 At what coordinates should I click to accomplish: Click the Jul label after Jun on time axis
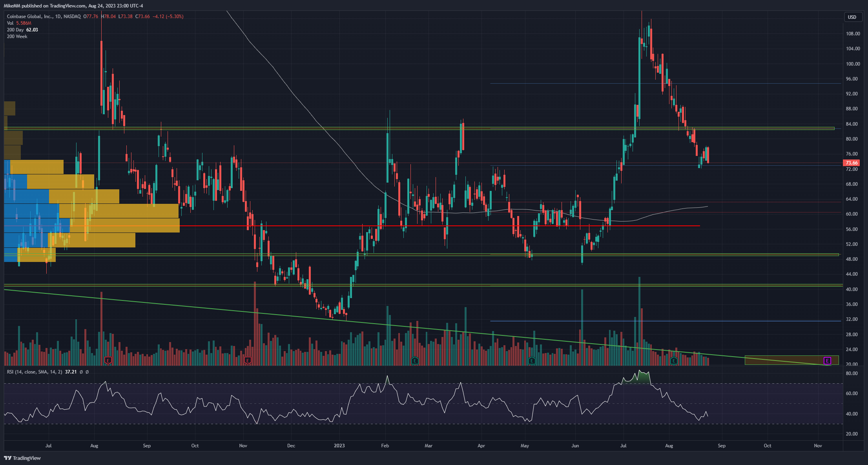[623, 446]
